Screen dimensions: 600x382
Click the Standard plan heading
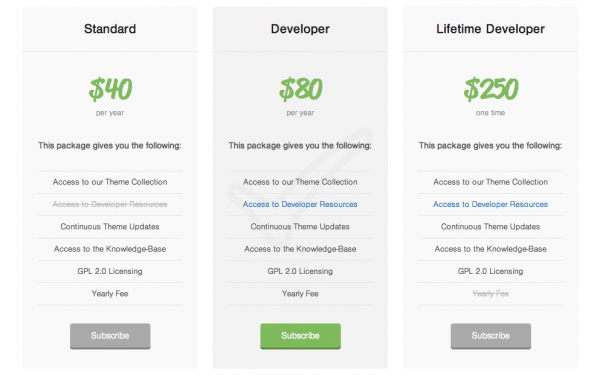pos(110,29)
